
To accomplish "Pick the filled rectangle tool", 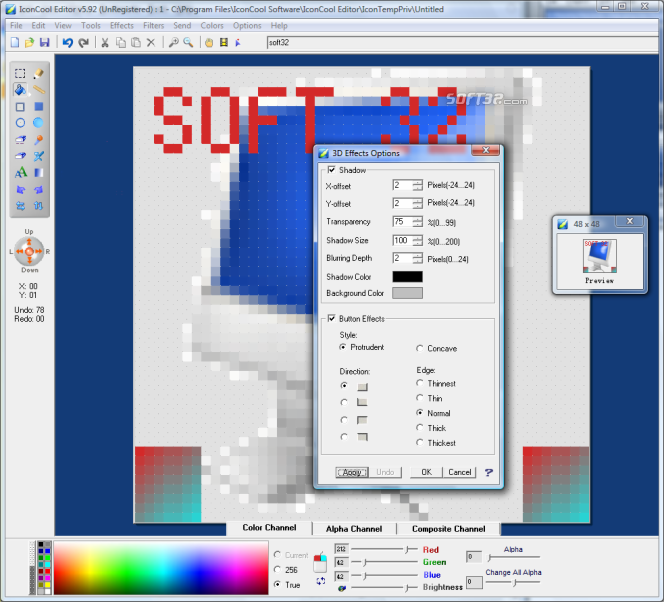I will (x=38, y=107).
